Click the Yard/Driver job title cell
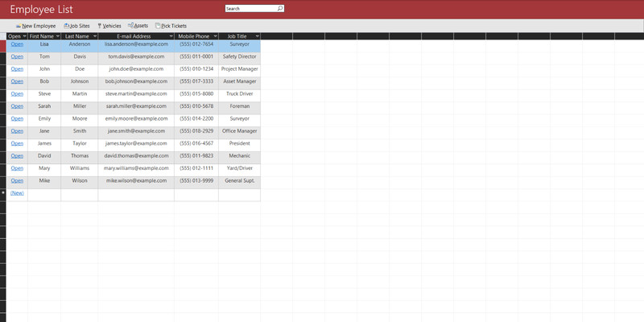 pyautogui.click(x=239, y=168)
